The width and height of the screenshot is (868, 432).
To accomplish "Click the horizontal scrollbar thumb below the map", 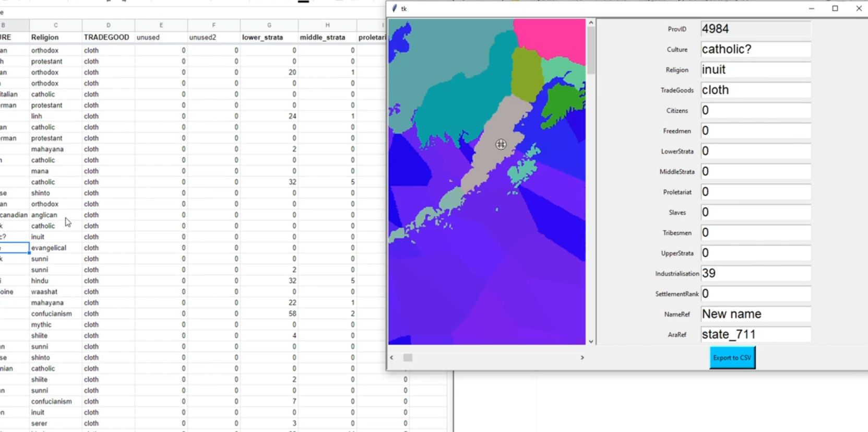I will pyautogui.click(x=408, y=358).
